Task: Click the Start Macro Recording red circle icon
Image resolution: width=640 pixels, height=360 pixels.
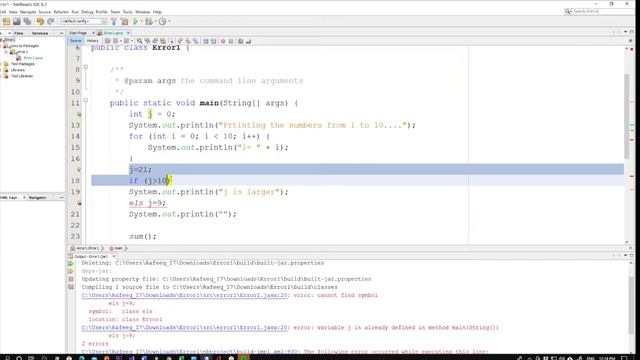Action: pos(223,41)
